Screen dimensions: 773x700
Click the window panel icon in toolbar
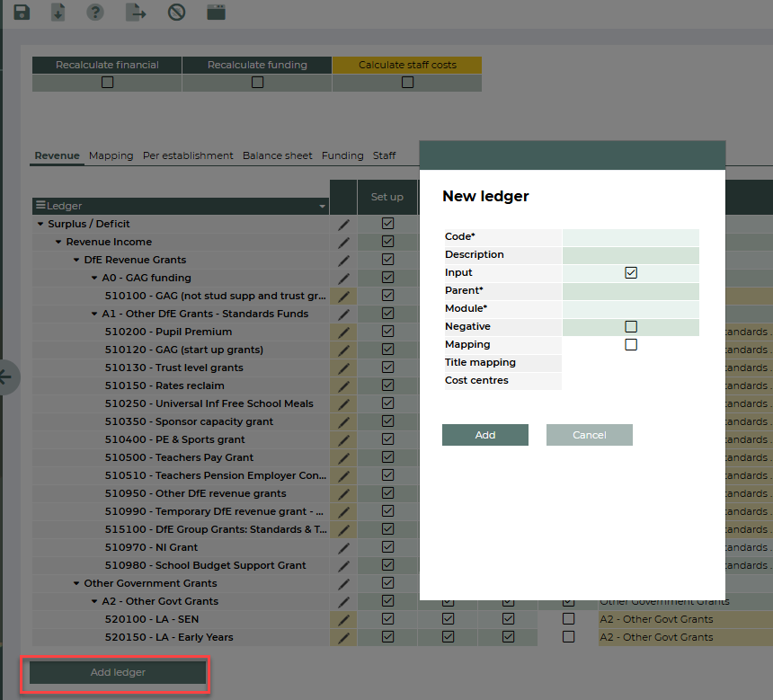click(x=216, y=13)
